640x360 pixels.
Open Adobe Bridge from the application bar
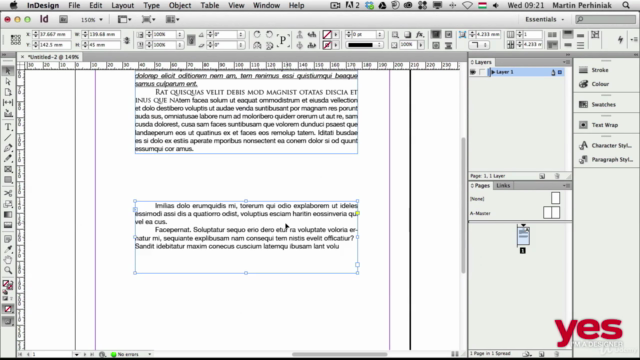[x=63, y=19]
